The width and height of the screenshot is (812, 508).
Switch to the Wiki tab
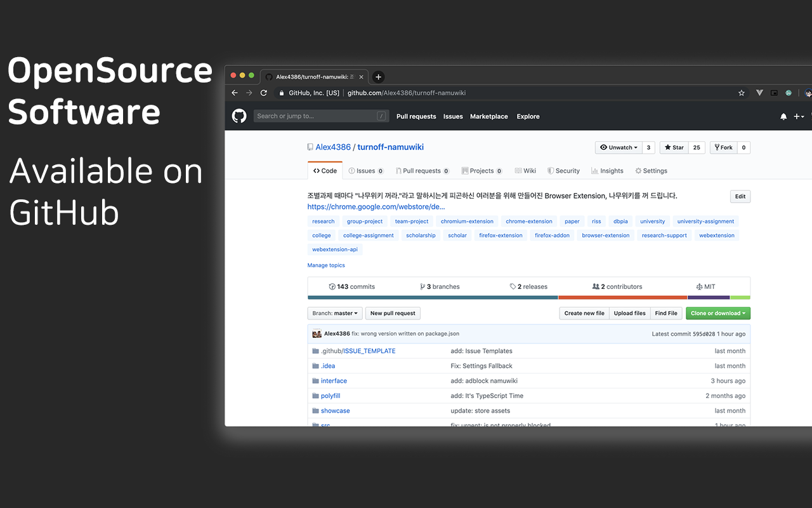525,171
